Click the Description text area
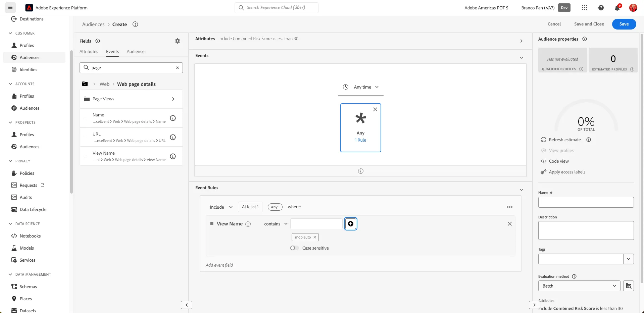The width and height of the screenshot is (644, 313). pyautogui.click(x=586, y=230)
